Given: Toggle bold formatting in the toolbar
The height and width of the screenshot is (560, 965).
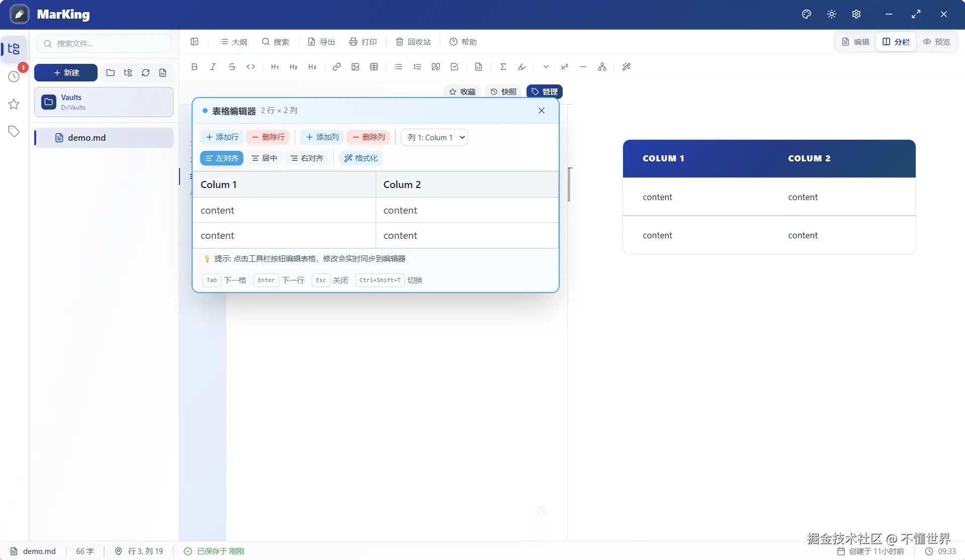Looking at the screenshot, I should (195, 66).
